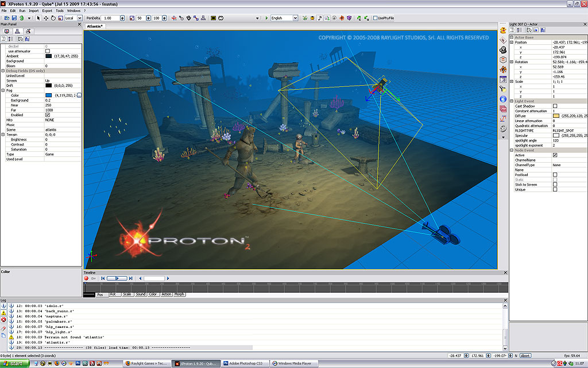Click the warning filter icon in Log panel

pyautogui.click(x=3, y=313)
